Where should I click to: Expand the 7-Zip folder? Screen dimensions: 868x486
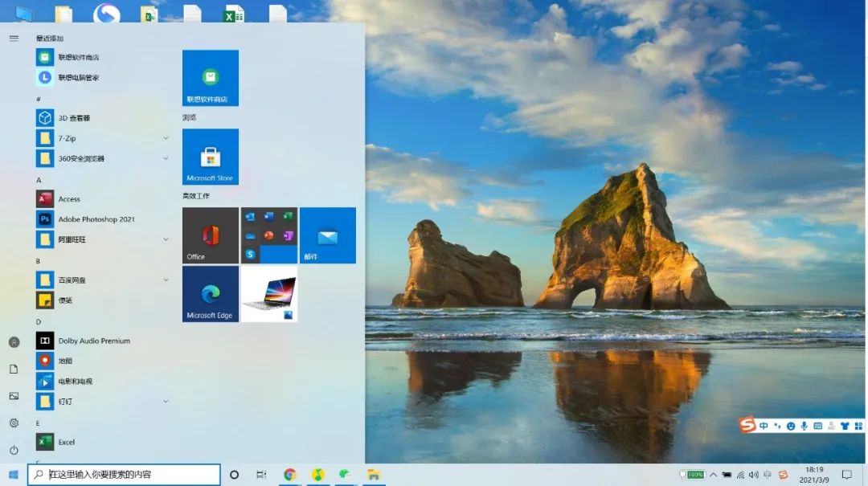tap(166, 138)
